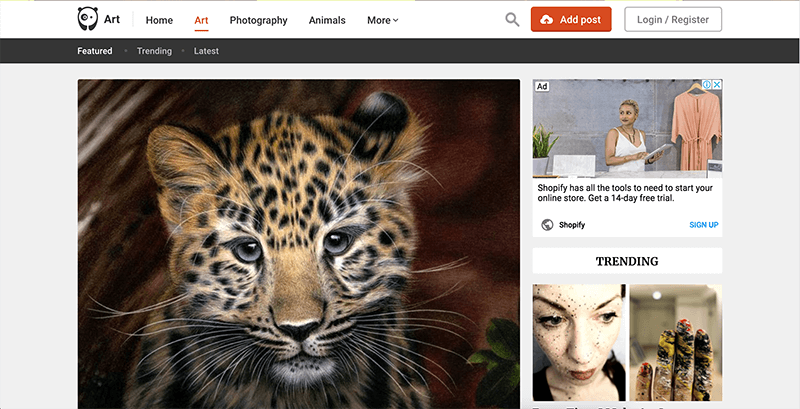Select the Featured sub-tab
800x409 pixels.
(x=95, y=51)
